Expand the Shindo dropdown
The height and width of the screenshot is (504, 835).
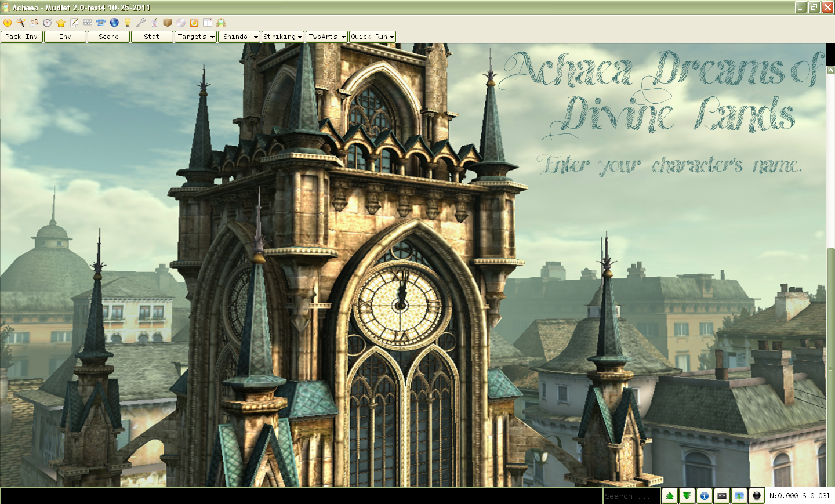coord(239,37)
